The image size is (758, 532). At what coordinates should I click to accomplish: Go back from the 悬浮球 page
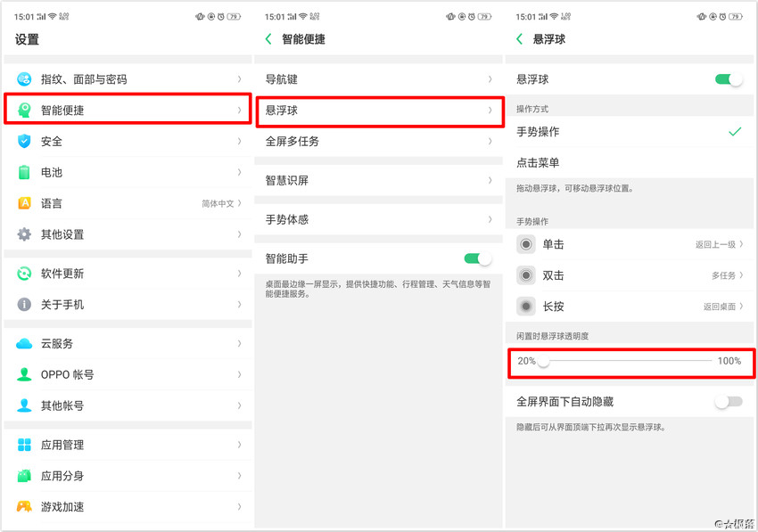click(517, 39)
